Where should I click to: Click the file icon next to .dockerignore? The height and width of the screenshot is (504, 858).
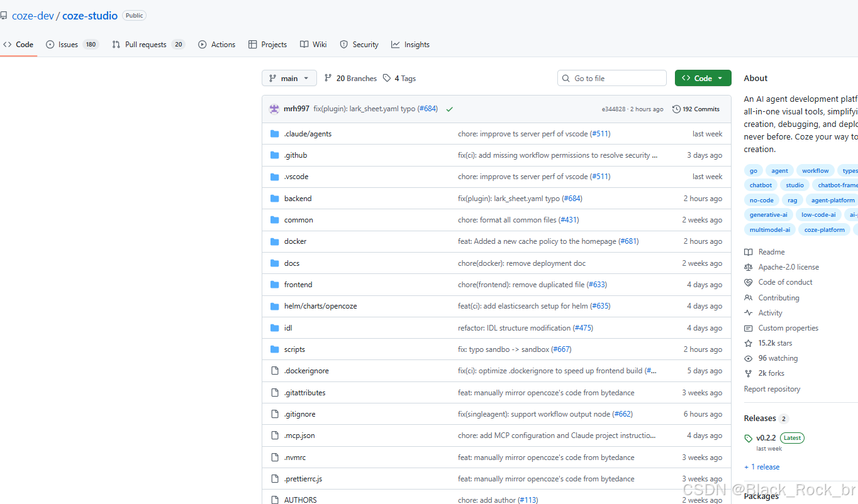tap(274, 371)
